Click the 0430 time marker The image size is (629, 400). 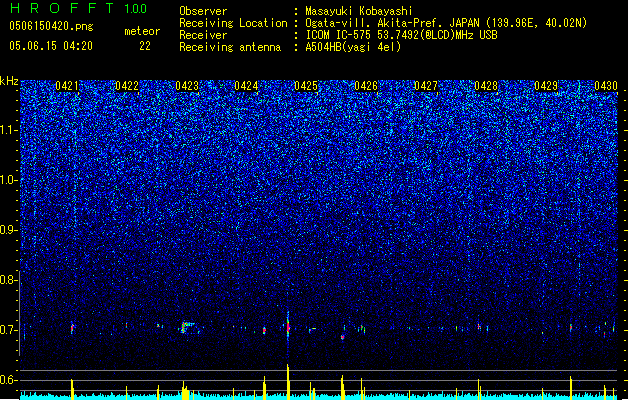[606, 86]
